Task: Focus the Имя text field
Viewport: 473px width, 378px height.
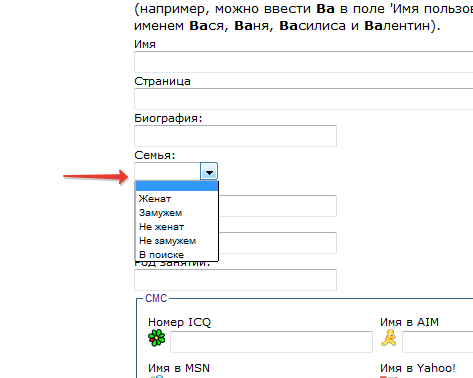Action: point(304,62)
